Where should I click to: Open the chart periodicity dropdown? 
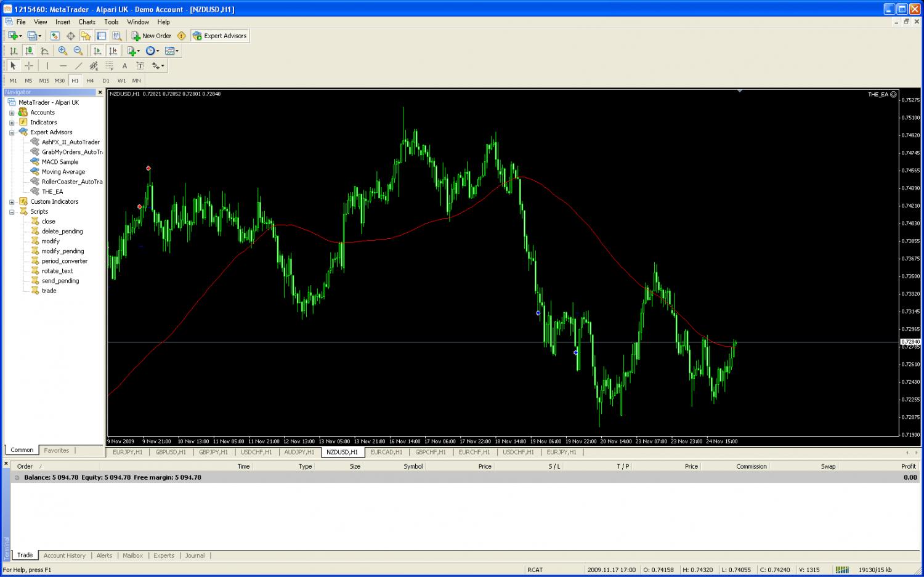[x=152, y=51]
